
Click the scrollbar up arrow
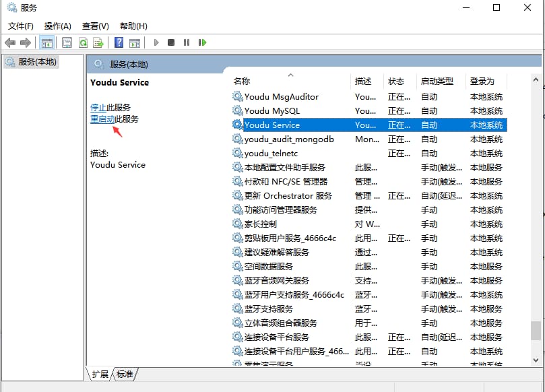536,80
